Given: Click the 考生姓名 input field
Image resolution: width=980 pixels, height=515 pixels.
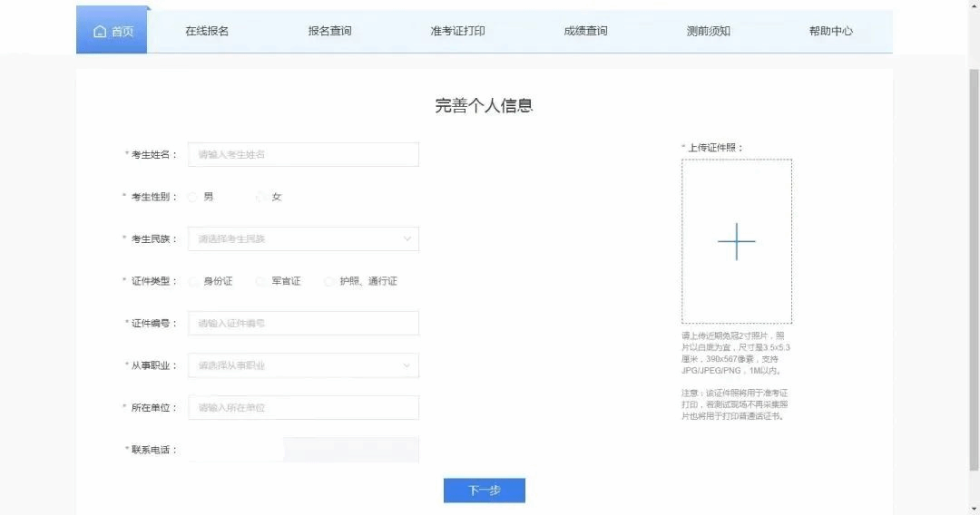Looking at the screenshot, I should 302,155.
